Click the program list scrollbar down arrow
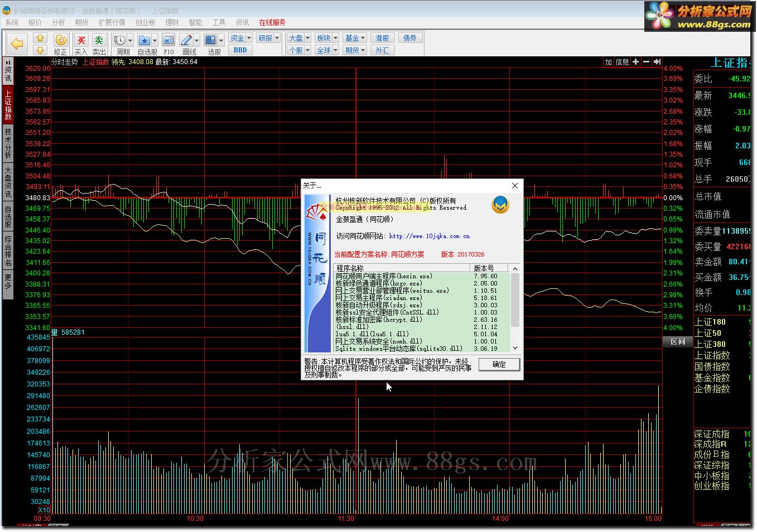 [x=515, y=347]
